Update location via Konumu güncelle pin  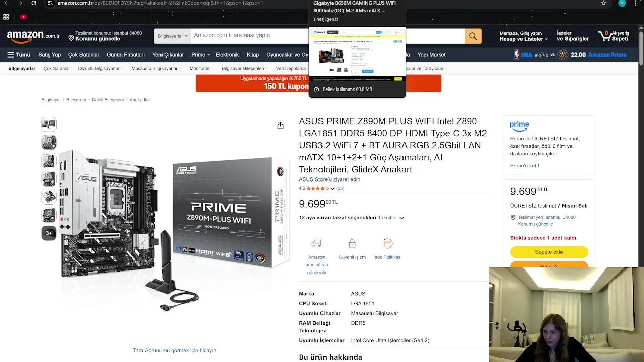click(95, 39)
